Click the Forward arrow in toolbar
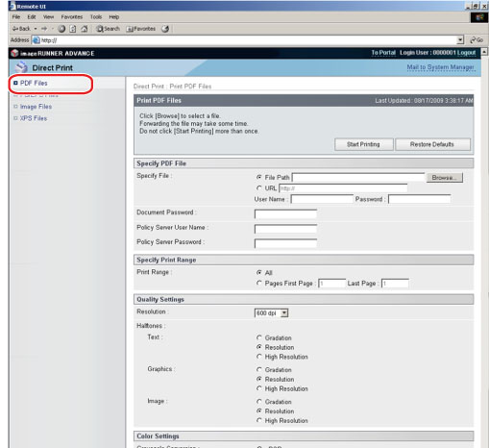The height and width of the screenshot is (448, 489). pos(44,29)
